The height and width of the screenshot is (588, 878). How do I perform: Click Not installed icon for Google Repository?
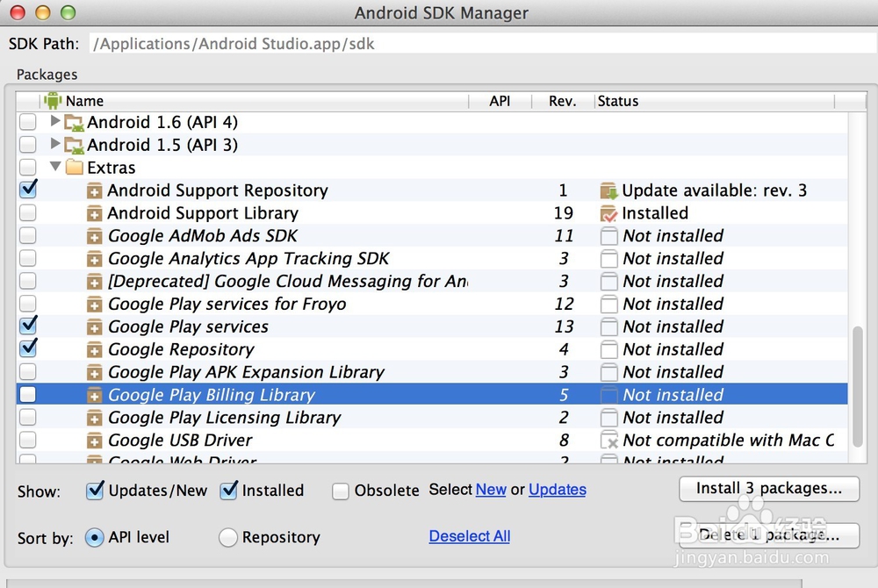point(608,349)
